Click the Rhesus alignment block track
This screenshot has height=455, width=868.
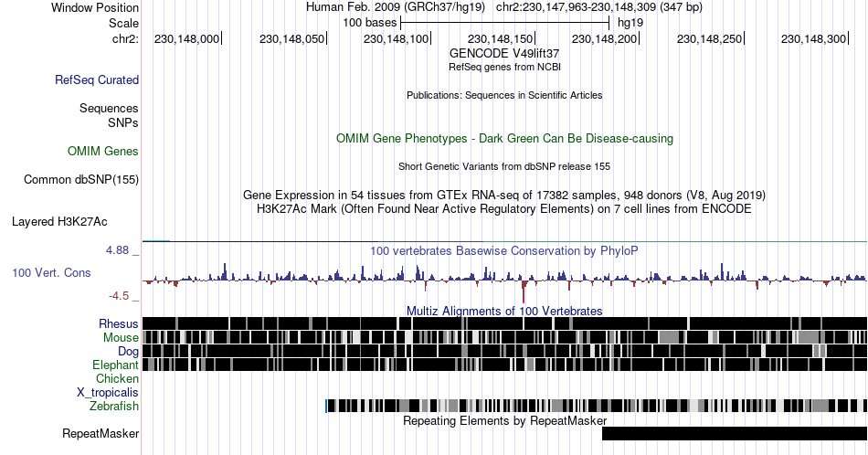505,323
